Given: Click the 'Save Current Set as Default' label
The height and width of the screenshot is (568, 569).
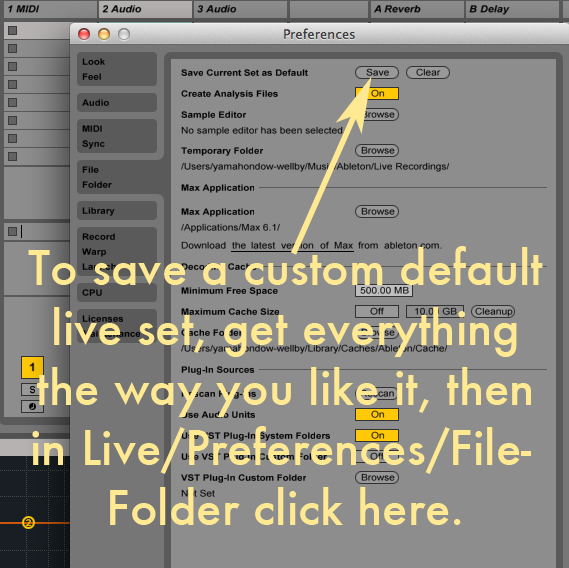Looking at the screenshot, I should click(244, 73).
